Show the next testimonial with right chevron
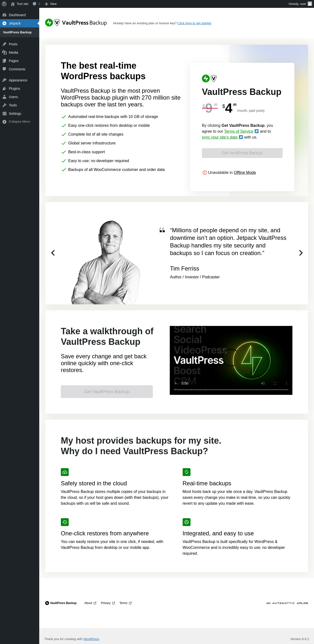The height and width of the screenshot is (644, 314). tap(301, 253)
